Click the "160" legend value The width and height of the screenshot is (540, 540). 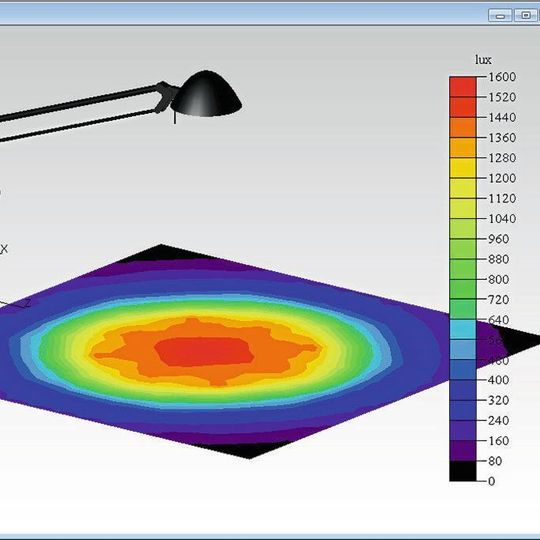[499, 441]
